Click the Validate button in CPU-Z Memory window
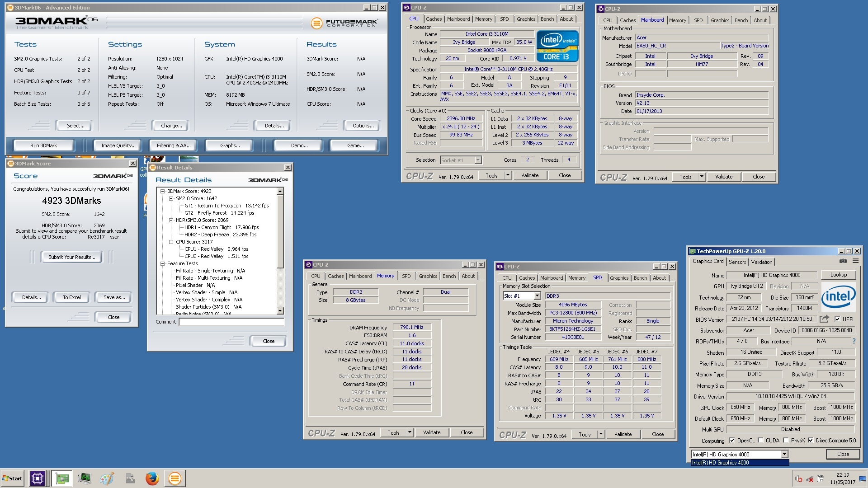 click(x=431, y=432)
